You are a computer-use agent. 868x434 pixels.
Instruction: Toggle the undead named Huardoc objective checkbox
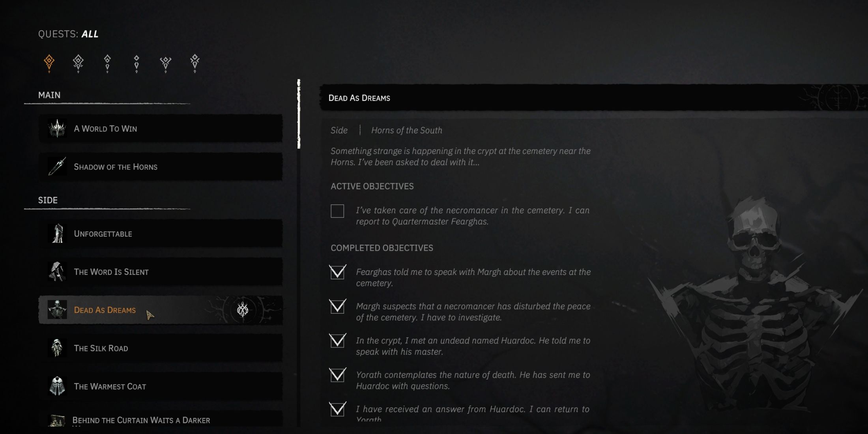coord(338,340)
